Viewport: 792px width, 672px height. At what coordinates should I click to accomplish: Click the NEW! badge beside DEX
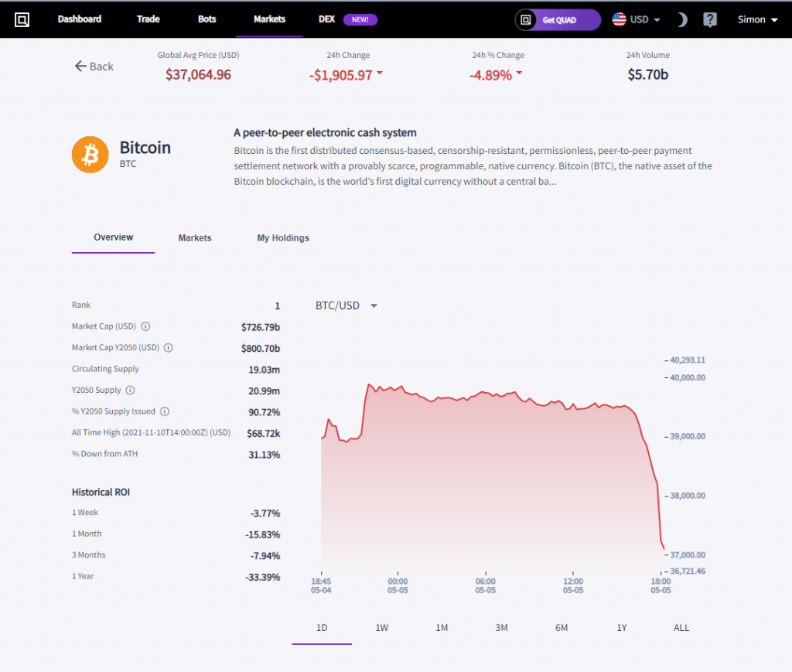point(360,19)
